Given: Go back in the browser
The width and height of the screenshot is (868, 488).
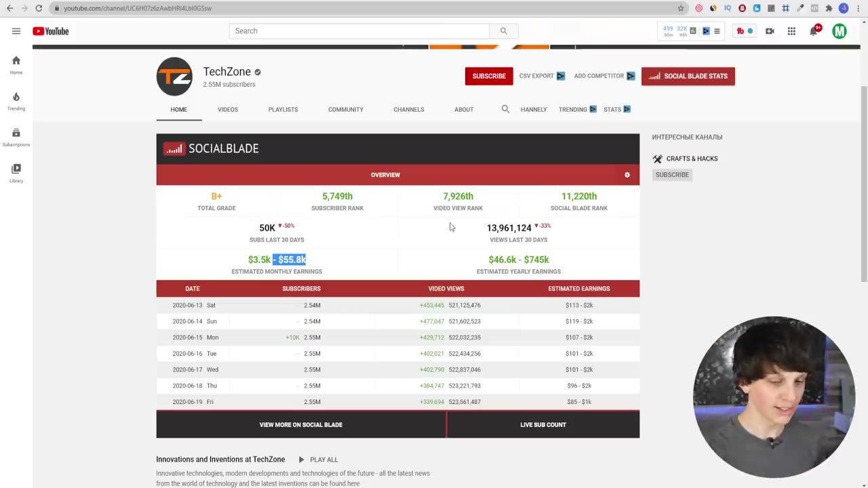Looking at the screenshot, I should pos(9,8).
